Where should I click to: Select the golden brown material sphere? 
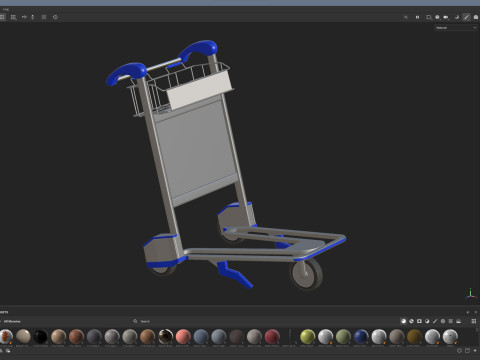click(414, 337)
